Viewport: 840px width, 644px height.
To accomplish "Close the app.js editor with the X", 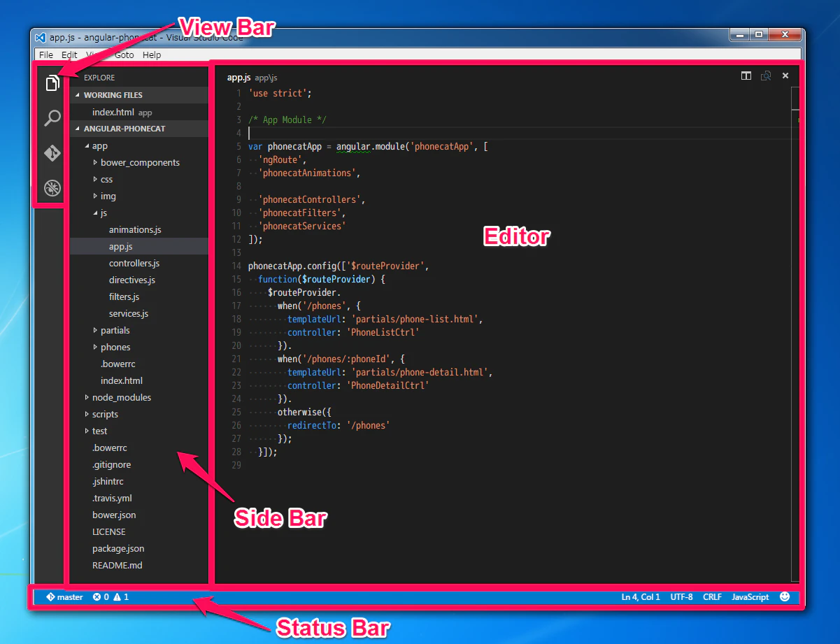I will point(785,76).
